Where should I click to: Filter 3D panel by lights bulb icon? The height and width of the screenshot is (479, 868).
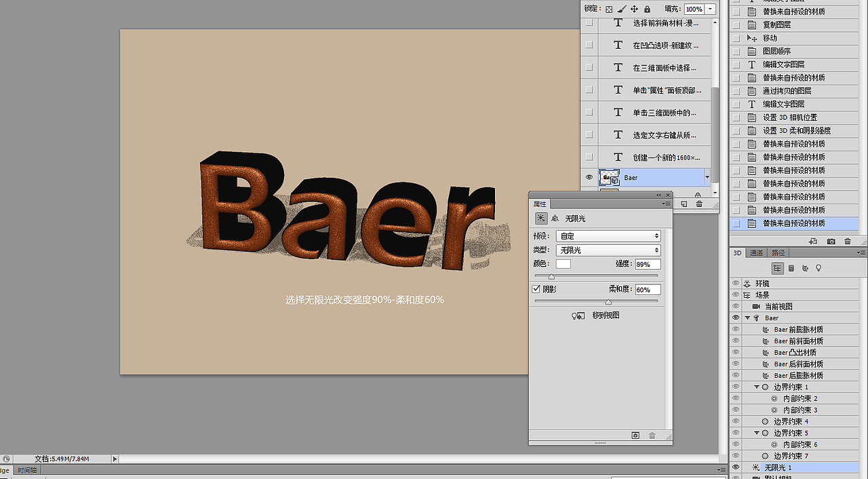(x=818, y=268)
